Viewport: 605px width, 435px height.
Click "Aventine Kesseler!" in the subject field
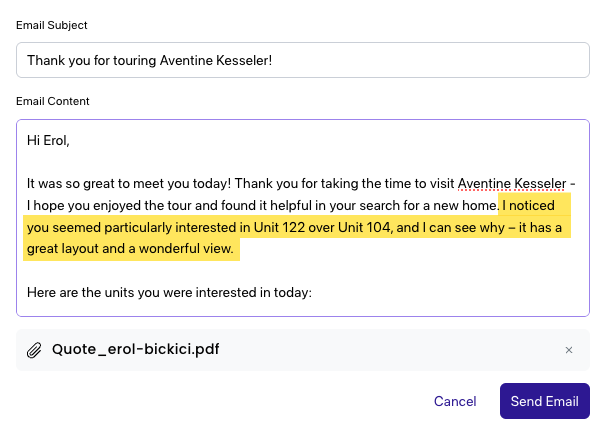[x=216, y=61]
